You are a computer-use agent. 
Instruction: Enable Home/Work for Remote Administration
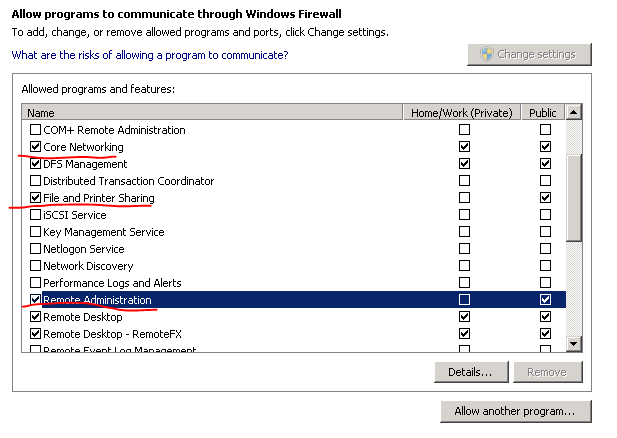464,299
